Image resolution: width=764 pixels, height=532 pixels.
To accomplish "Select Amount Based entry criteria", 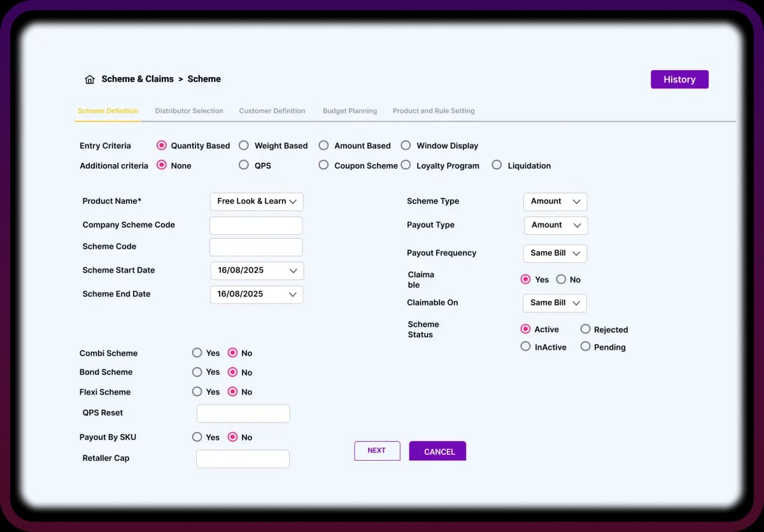I will click(x=323, y=145).
